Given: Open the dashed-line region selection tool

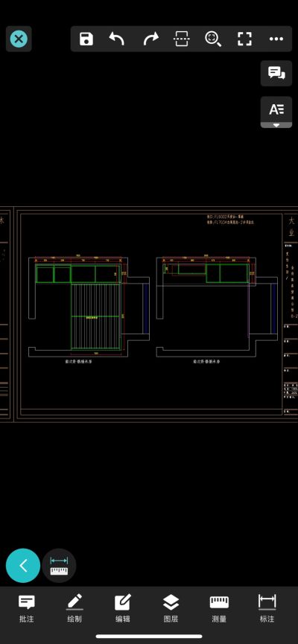Looking at the screenshot, I should point(182,39).
